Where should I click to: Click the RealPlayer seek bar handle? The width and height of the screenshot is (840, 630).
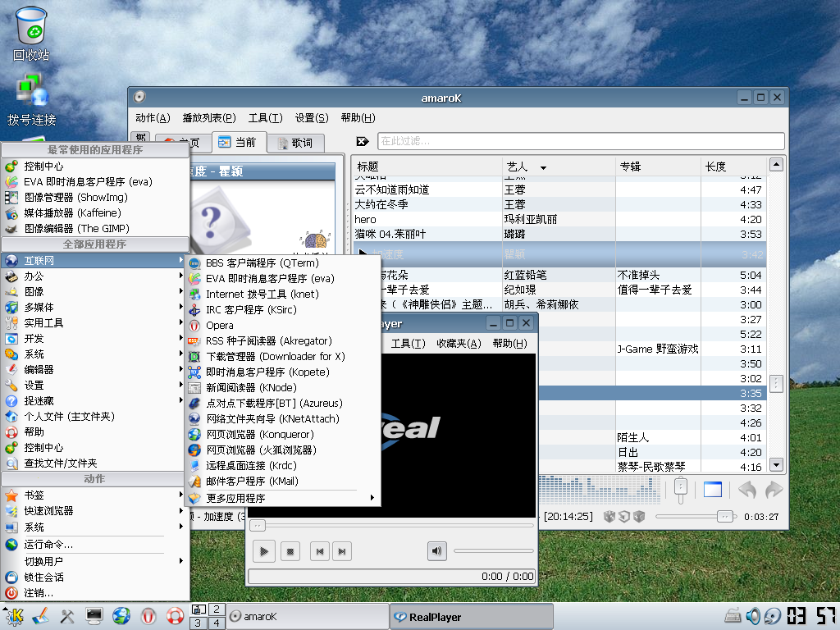pyautogui.click(x=258, y=526)
